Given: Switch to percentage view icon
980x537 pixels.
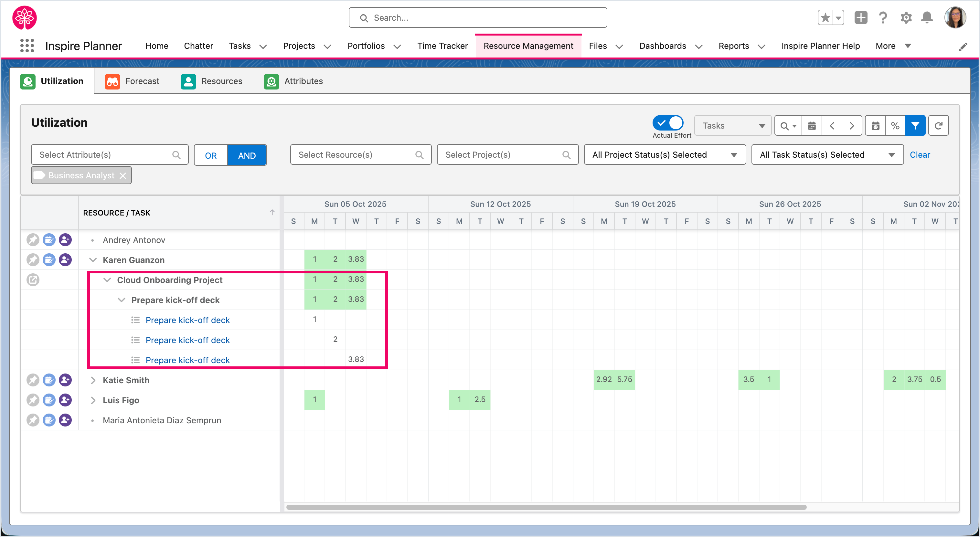Looking at the screenshot, I should click(x=895, y=125).
